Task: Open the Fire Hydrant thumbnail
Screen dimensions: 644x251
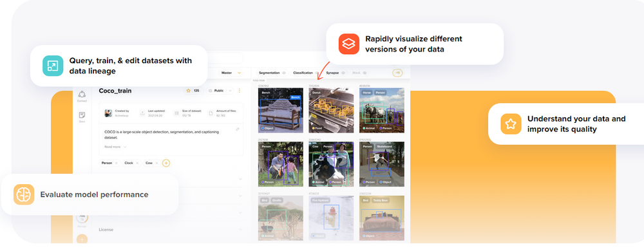Action: (331, 218)
